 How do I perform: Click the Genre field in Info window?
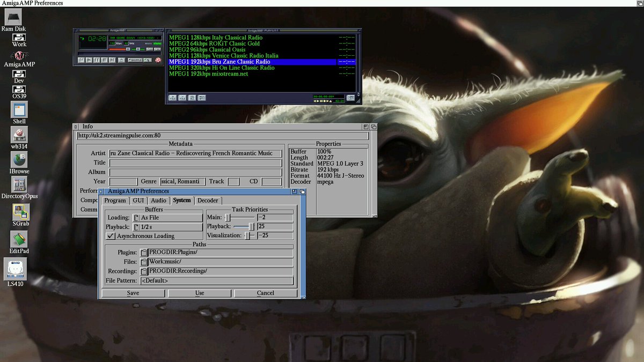(x=182, y=182)
